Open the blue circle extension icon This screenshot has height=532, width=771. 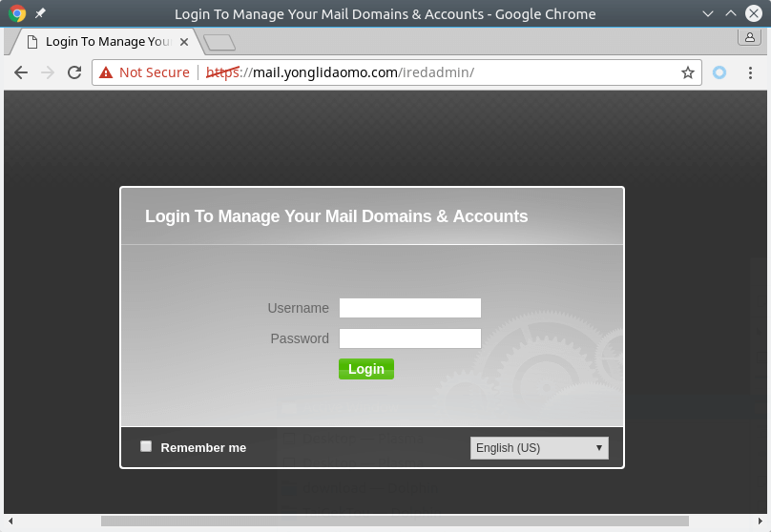pyautogui.click(x=719, y=72)
